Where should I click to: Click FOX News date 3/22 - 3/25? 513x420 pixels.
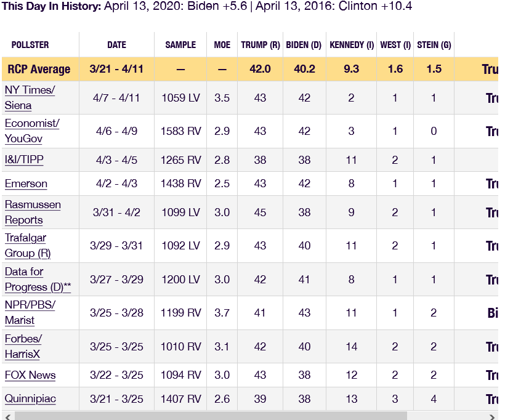coord(116,375)
